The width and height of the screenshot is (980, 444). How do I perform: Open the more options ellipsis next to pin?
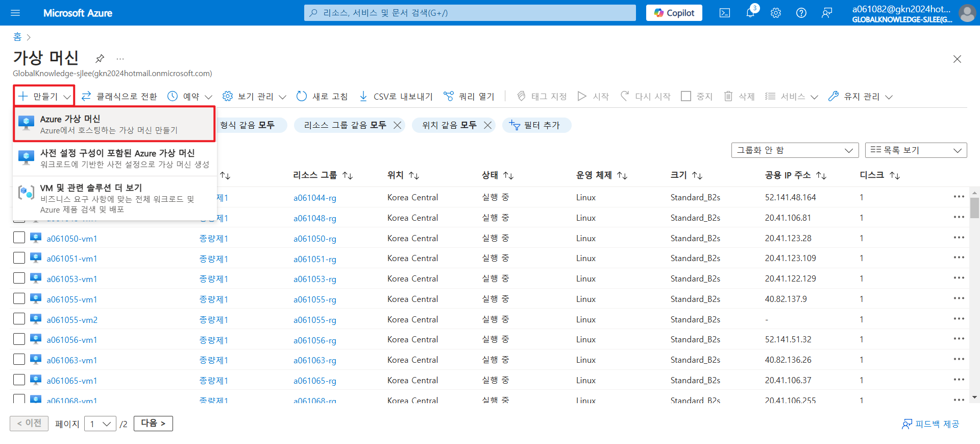coord(120,58)
